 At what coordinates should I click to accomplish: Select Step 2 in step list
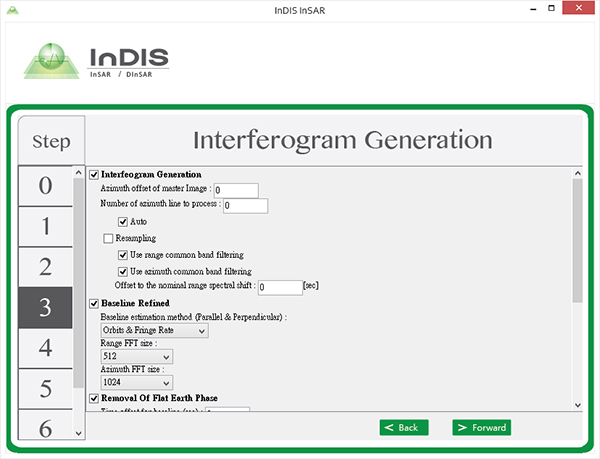tap(45, 267)
